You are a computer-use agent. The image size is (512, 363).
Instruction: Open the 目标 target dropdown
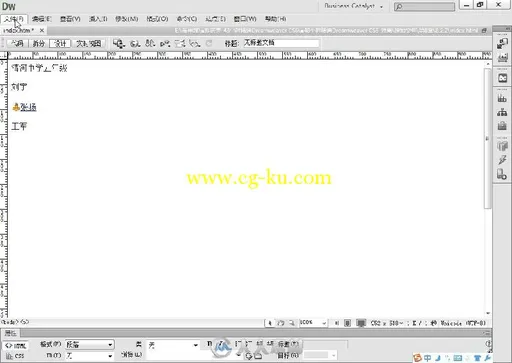[319, 355]
